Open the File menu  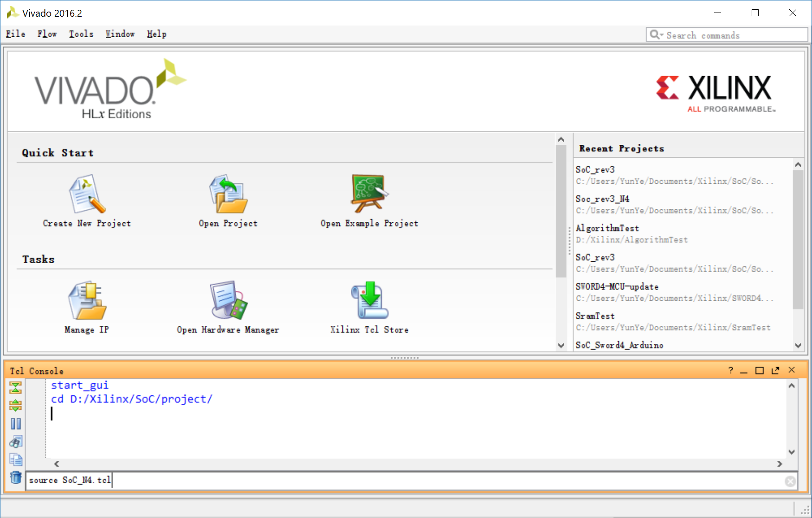point(15,34)
